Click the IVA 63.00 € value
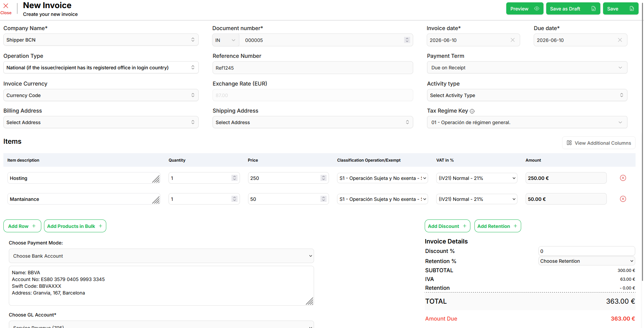This screenshot has width=644, height=328. tap(627, 279)
